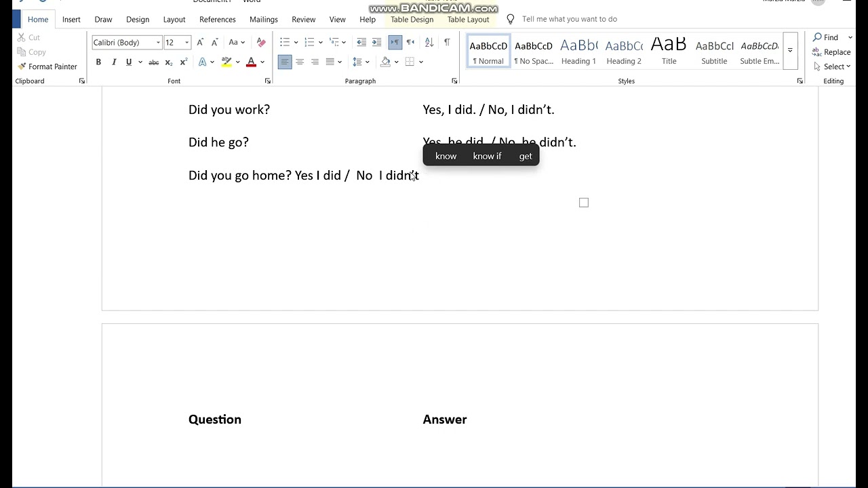
Task: Open the Design tab
Action: tap(138, 20)
